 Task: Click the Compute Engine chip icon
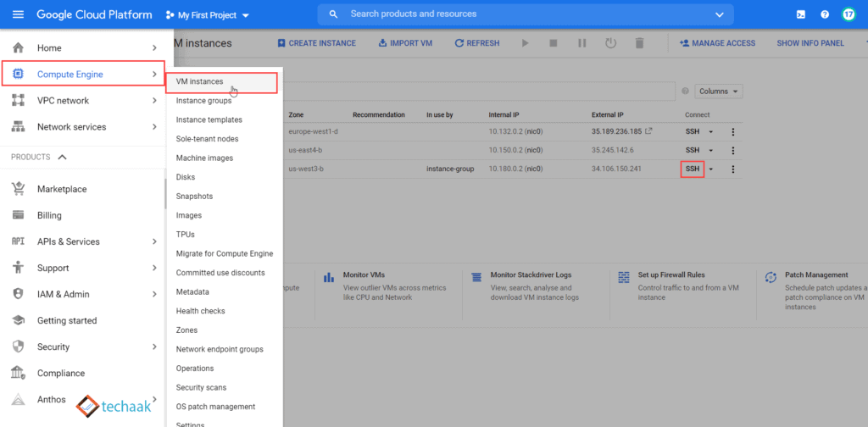[x=19, y=74]
